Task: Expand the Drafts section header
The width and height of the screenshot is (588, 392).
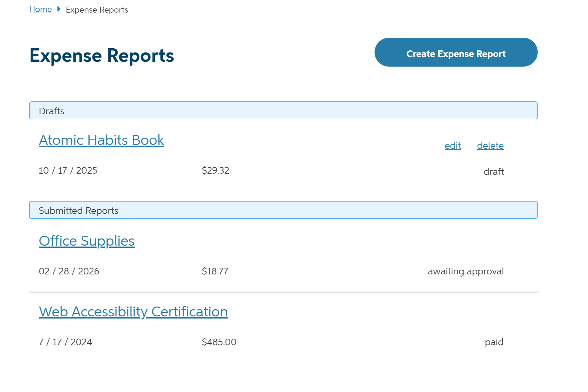Action: pyautogui.click(x=283, y=111)
